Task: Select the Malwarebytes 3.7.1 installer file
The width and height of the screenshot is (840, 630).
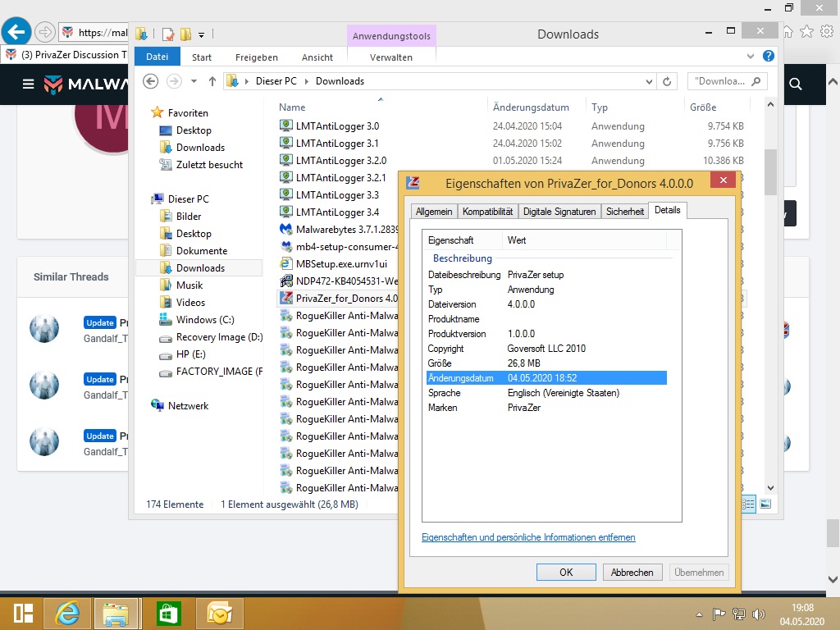Action: tap(339, 230)
